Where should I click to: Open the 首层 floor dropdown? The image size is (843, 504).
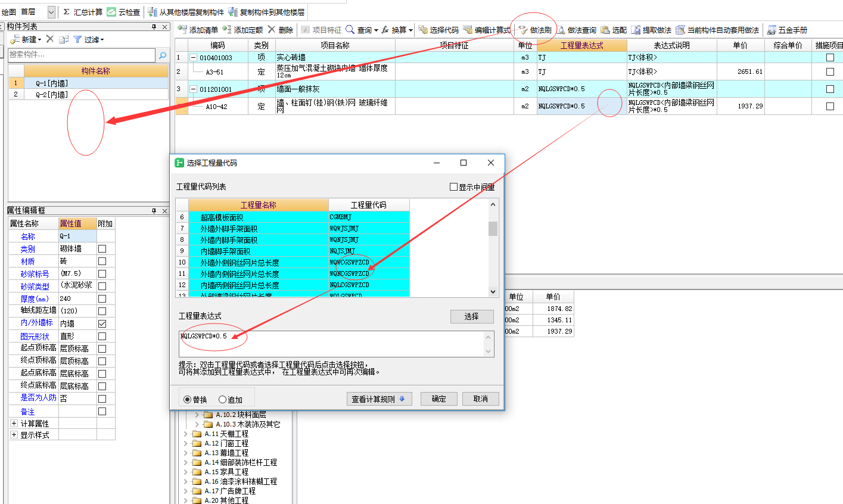(x=51, y=12)
